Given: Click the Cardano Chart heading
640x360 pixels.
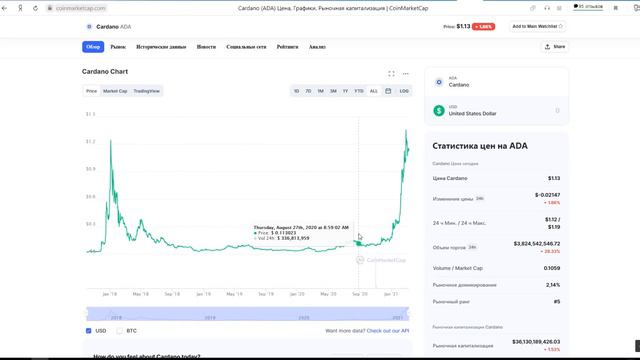Looking at the screenshot, I should click(105, 71).
